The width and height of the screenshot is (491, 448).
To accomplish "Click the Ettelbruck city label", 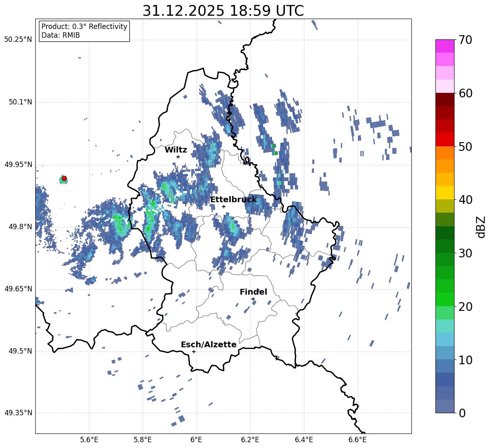I will coord(233,200).
